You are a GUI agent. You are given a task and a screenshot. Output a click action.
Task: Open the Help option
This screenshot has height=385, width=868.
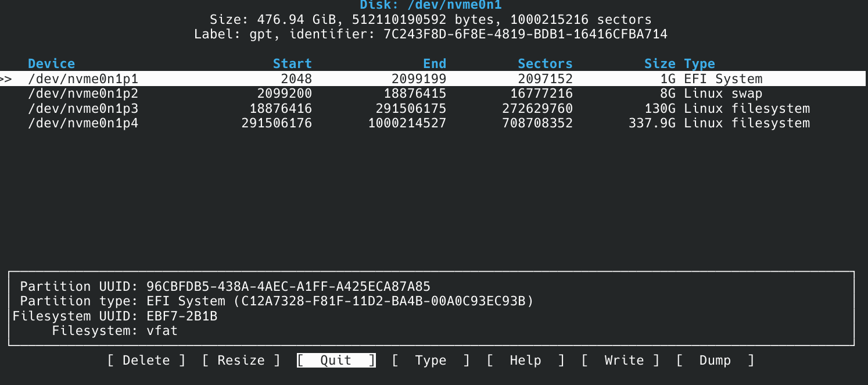tap(525, 360)
